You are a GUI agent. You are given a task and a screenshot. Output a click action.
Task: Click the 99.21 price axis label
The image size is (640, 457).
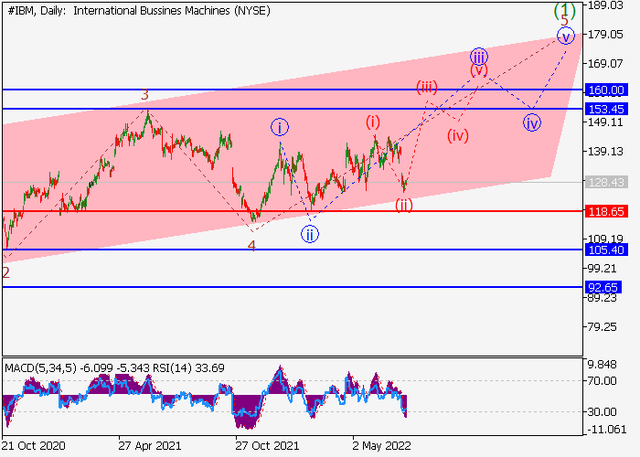pyautogui.click(x=602, y=268)
